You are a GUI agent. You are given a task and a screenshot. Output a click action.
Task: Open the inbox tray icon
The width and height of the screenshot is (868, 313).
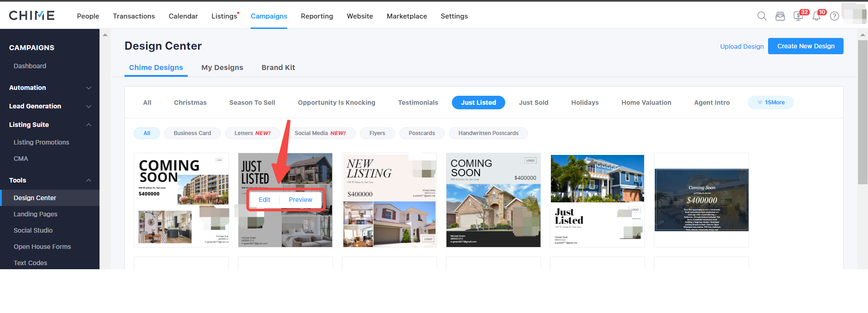click(780, 16)
